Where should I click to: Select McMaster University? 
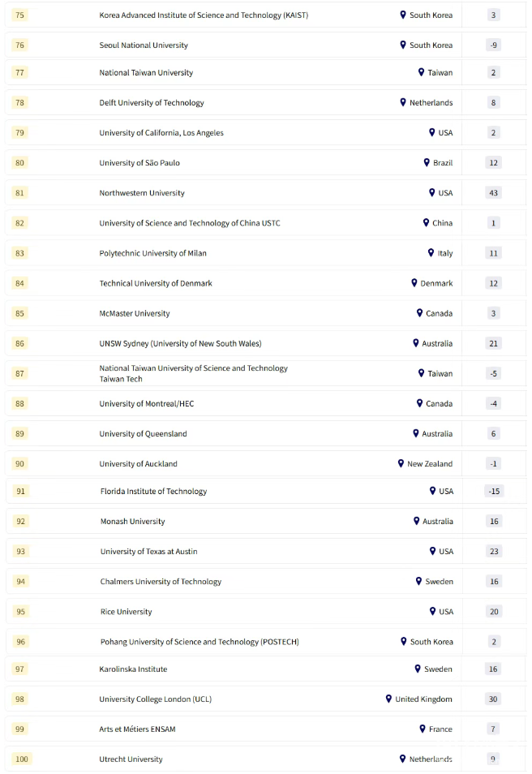pos(135,313)
